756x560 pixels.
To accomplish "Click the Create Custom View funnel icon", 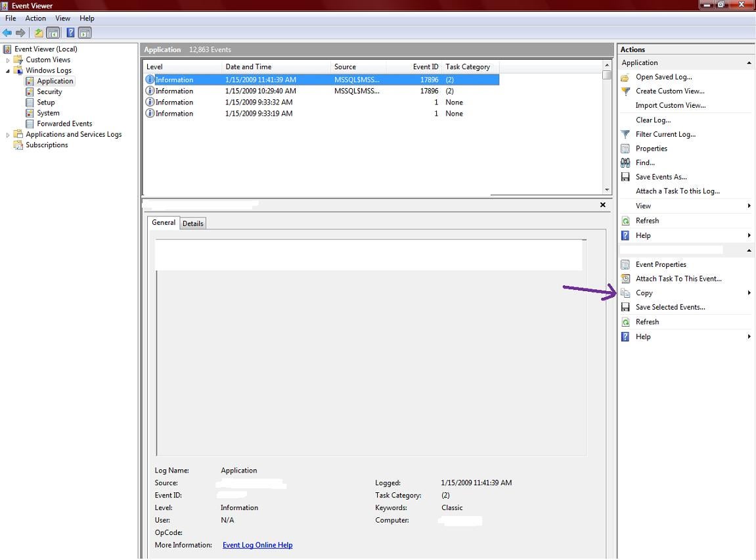I will [625, 91].
